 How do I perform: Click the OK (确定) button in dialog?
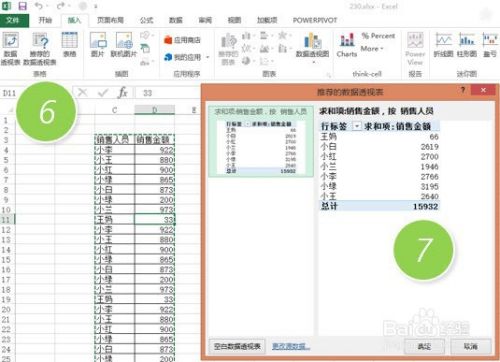(424, 347)
